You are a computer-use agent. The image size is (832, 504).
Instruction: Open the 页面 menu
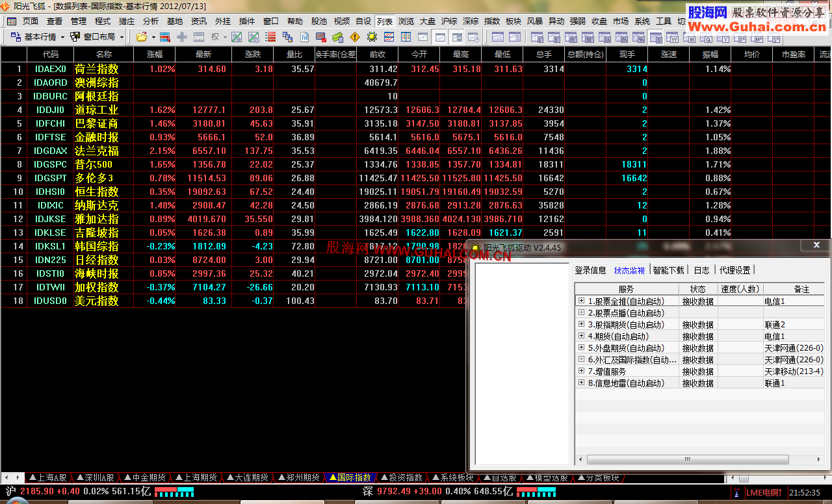coord(31,21)
